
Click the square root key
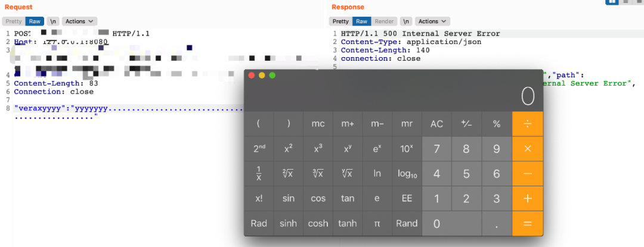point(289,174)
